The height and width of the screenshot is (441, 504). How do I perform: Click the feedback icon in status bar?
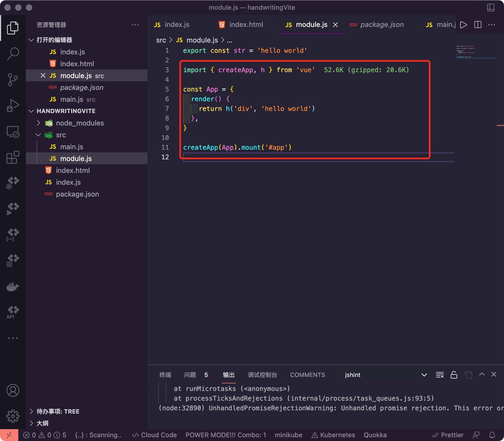(x=476, y=435)
